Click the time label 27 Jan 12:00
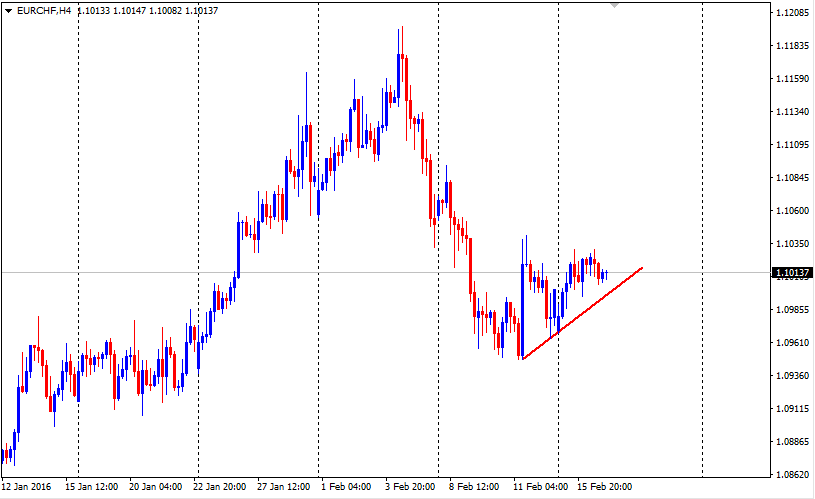This screenshot has width=815, height=499. [x=283, y=487]
